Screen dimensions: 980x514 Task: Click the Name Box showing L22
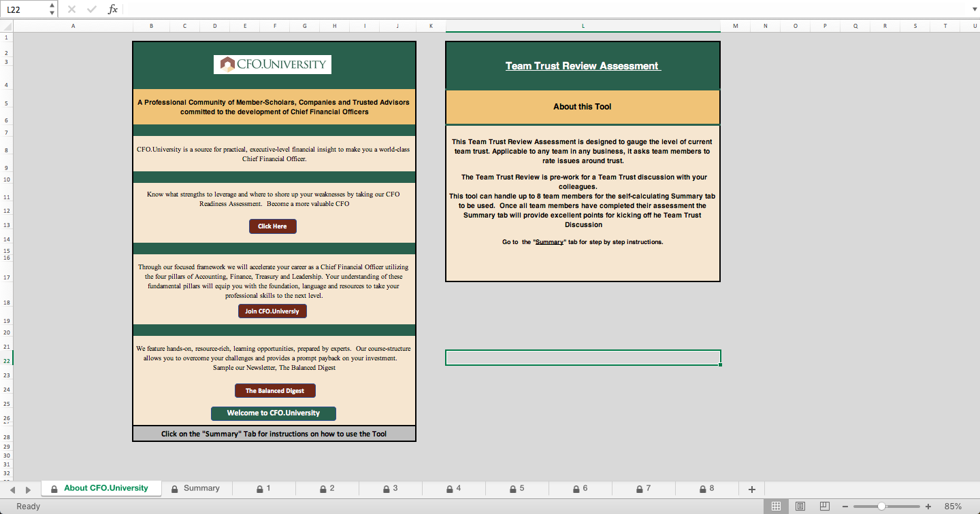pyautogui.click(x=25, y=9)
